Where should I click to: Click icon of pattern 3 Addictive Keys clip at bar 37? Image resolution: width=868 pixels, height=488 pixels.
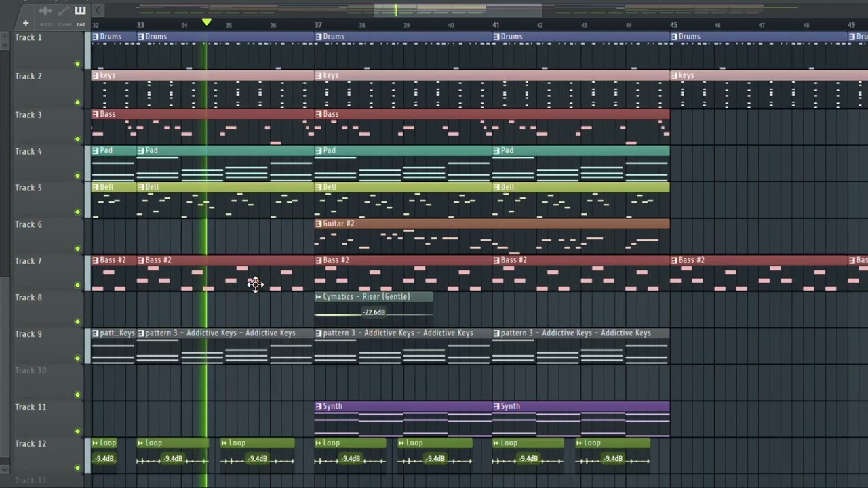319,333
